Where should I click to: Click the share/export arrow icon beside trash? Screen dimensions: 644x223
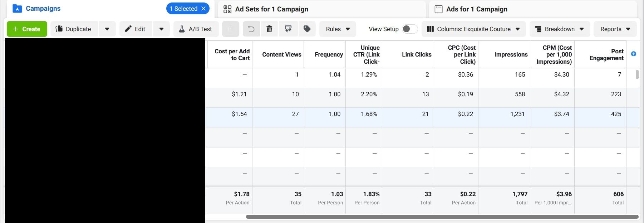288,29
